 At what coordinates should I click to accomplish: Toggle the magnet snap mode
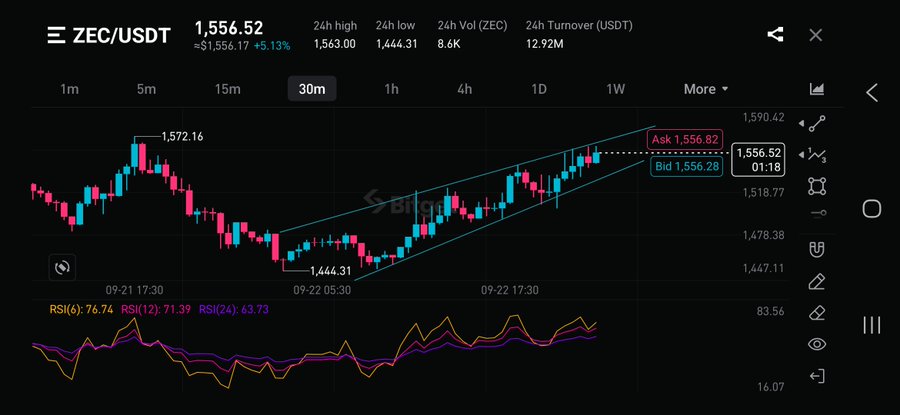817,249
